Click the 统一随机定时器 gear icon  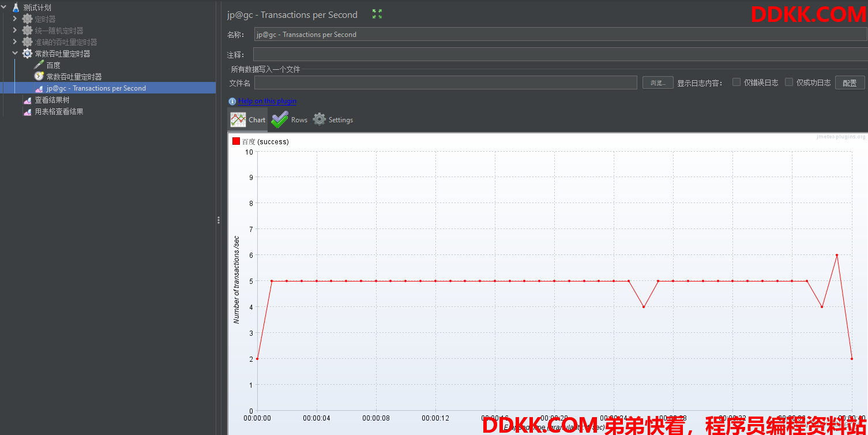27,31
